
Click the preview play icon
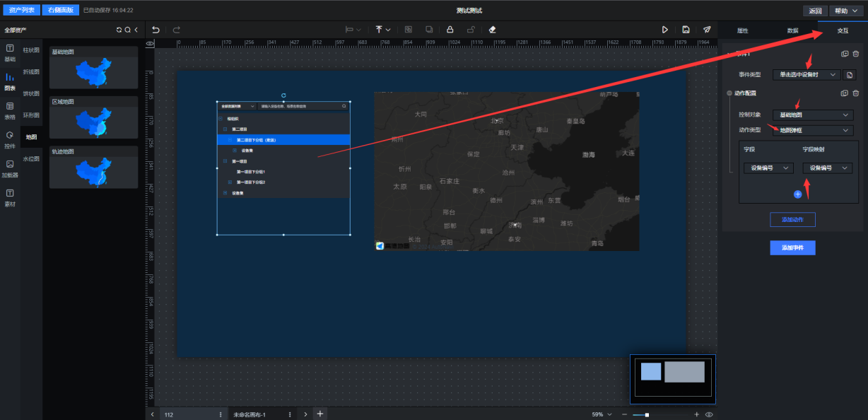click(x=664, y=30)
